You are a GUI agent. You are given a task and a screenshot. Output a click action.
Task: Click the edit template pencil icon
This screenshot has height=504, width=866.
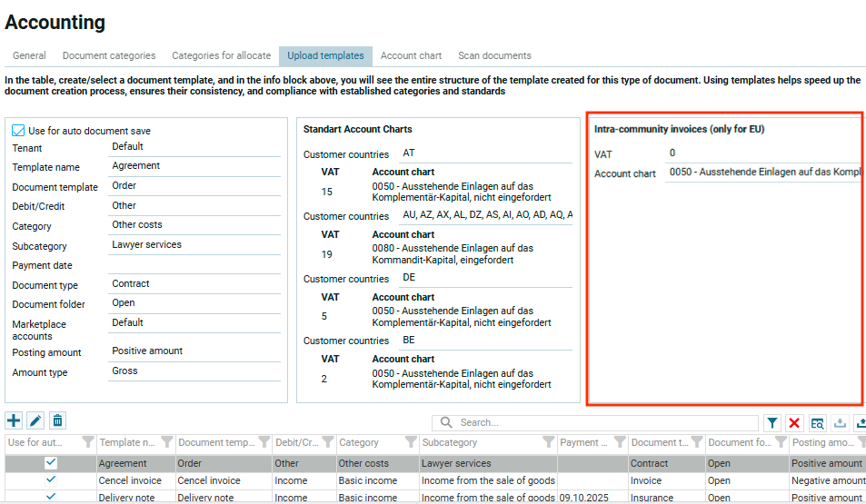click(35, 420)
